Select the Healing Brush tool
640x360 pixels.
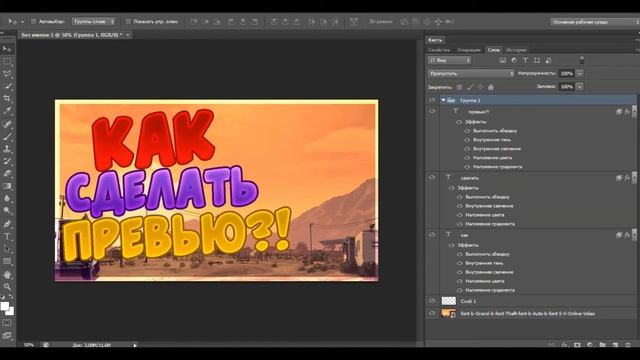pos(7,124)
